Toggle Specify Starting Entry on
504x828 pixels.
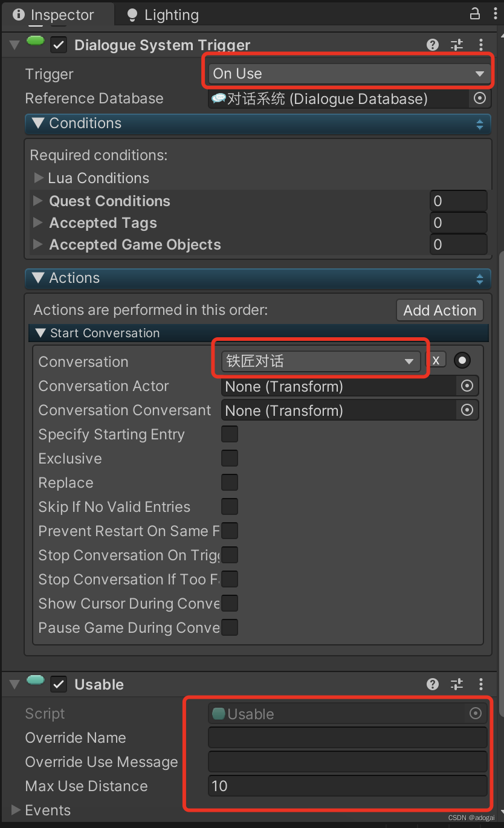click(230, 434)
